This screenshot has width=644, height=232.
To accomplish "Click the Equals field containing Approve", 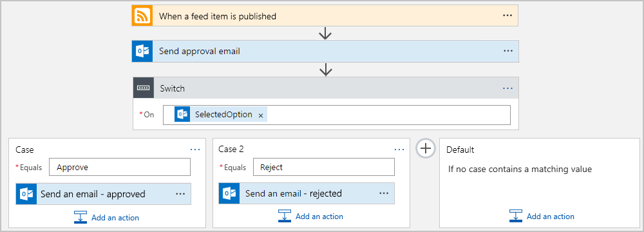I will [120, 168].
